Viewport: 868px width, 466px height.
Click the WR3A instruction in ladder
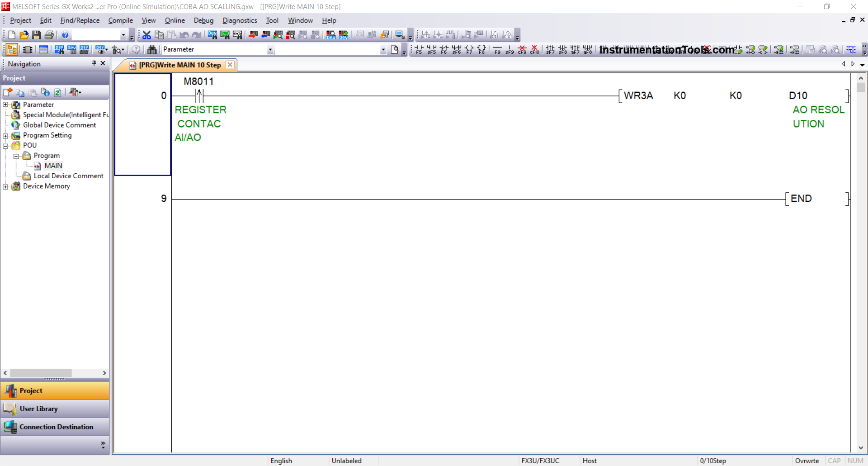[638, 95]
